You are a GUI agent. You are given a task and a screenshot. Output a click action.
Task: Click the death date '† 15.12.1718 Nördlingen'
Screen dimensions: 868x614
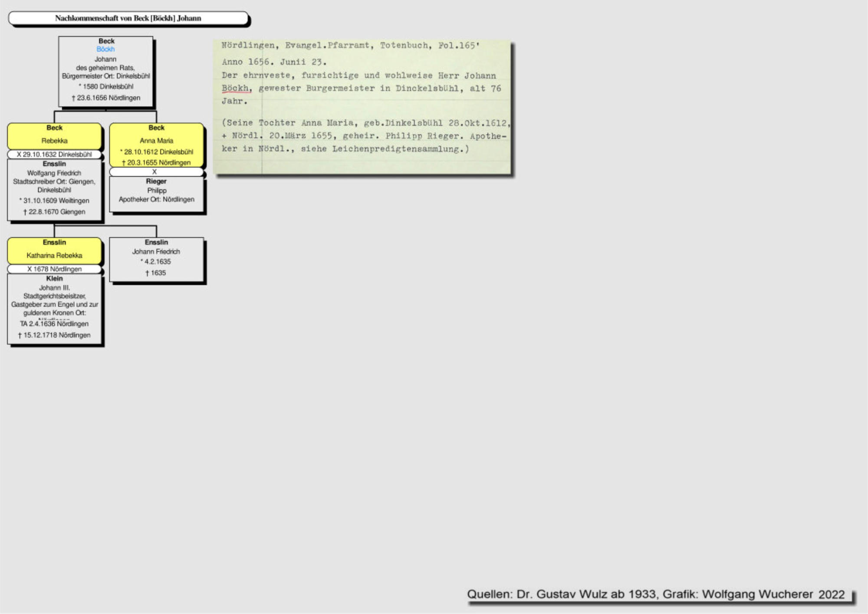(x=54, y=335)
